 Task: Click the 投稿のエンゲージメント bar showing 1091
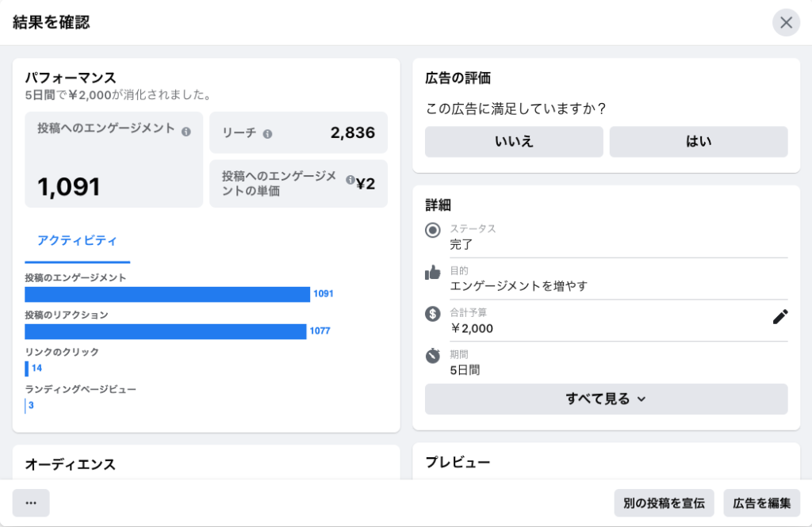(167, 294)
